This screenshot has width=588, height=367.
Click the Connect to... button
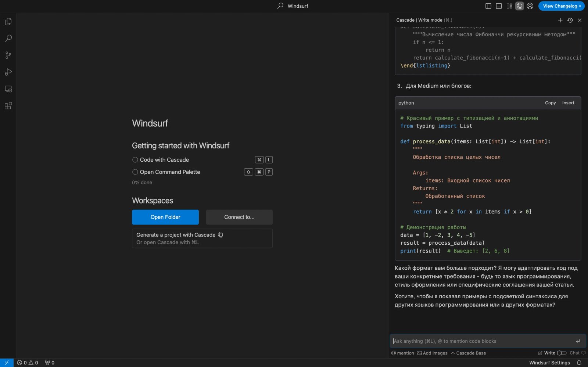(239, 217)
